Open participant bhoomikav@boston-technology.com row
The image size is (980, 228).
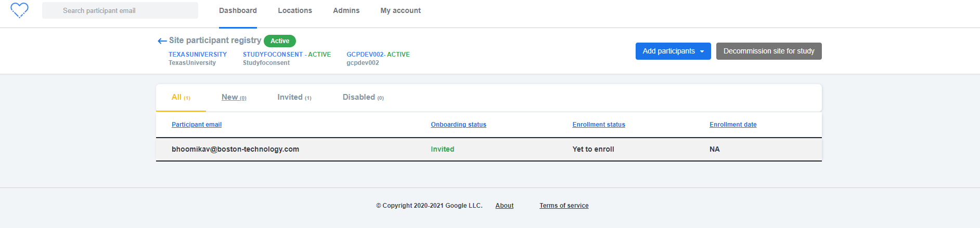click(235, 149)
